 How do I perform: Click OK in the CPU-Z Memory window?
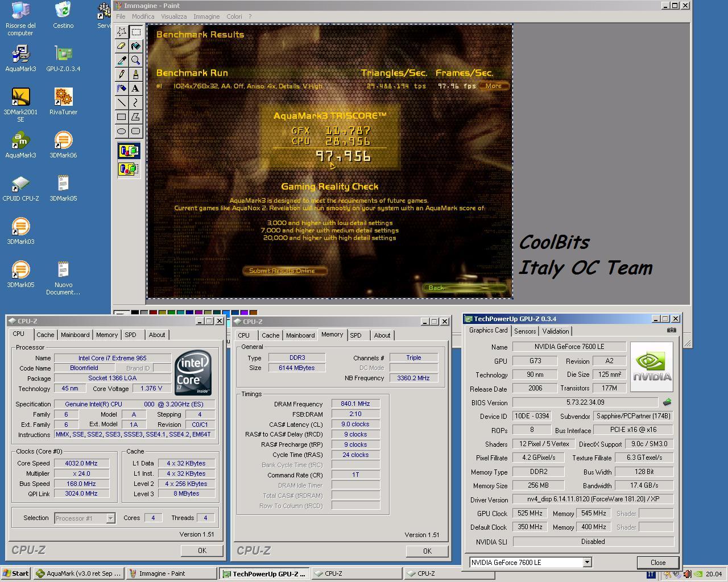[427, 551]
